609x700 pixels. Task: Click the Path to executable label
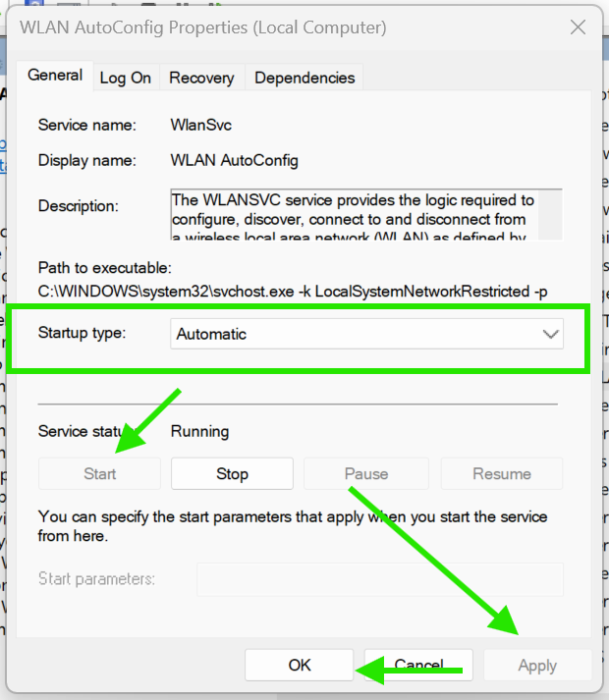tap(104, 268)
